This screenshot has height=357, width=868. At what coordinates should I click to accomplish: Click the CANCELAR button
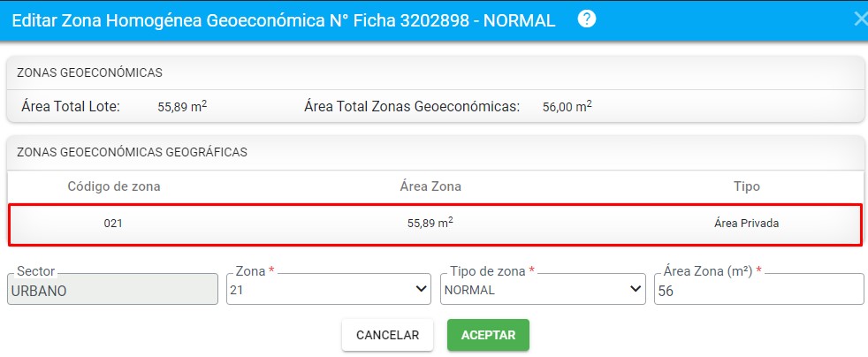click(387, 335)
